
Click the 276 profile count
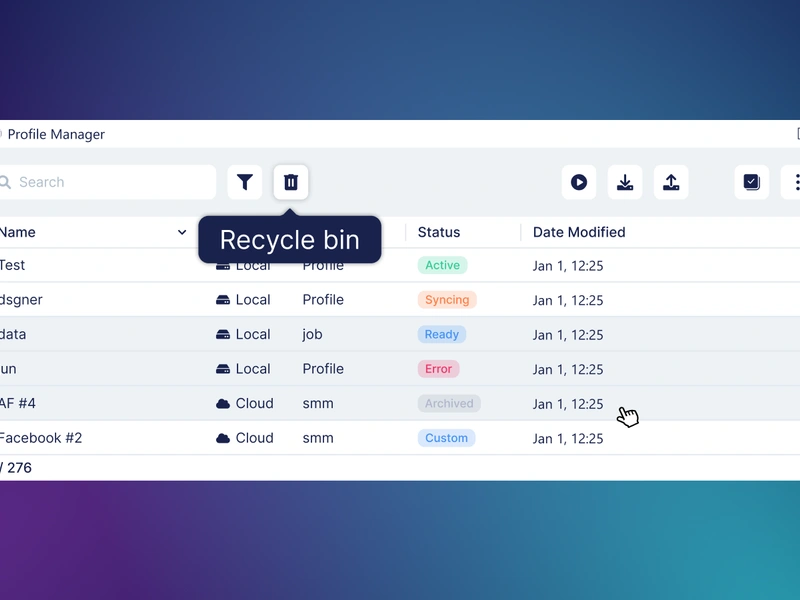pyautogui.click(x=19, y=468)
